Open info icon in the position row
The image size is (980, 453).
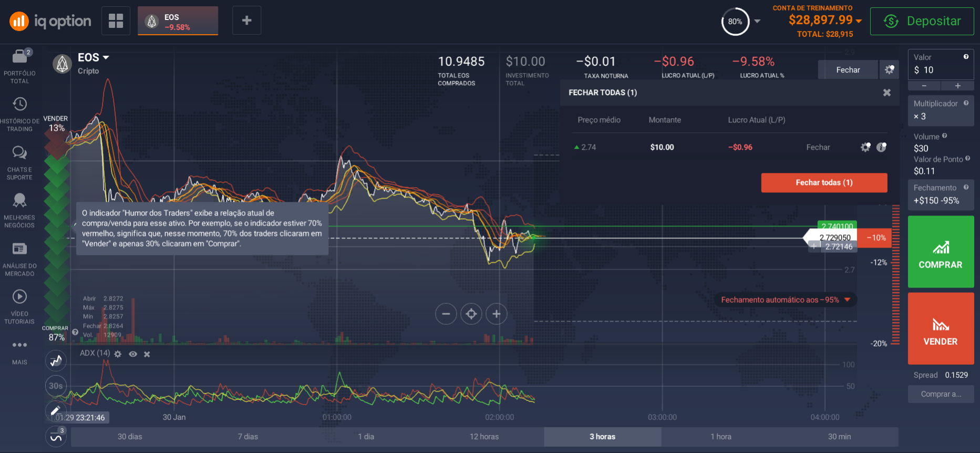pyautogui.click(x=881, y=147)
